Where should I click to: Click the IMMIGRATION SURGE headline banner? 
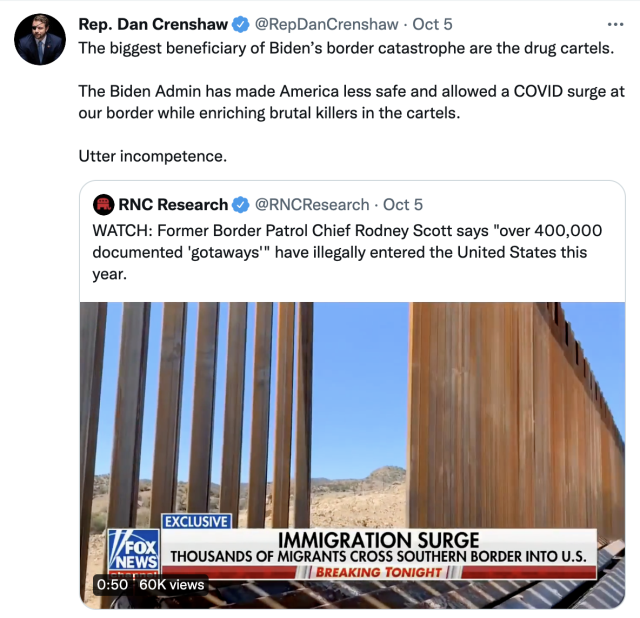(379, 540)
